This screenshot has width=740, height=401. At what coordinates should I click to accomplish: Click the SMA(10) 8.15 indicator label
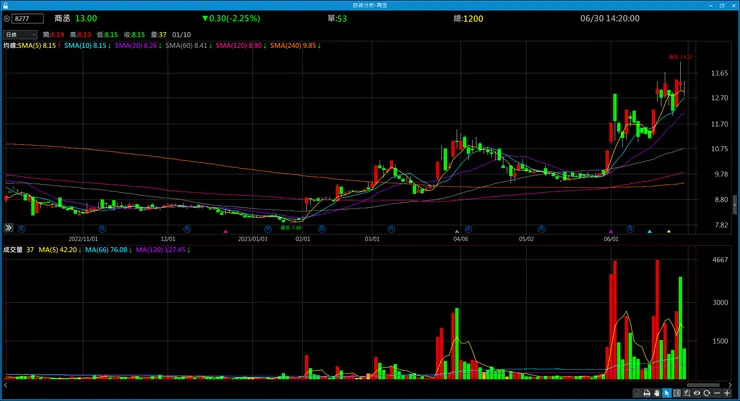(x=87, y=46)
